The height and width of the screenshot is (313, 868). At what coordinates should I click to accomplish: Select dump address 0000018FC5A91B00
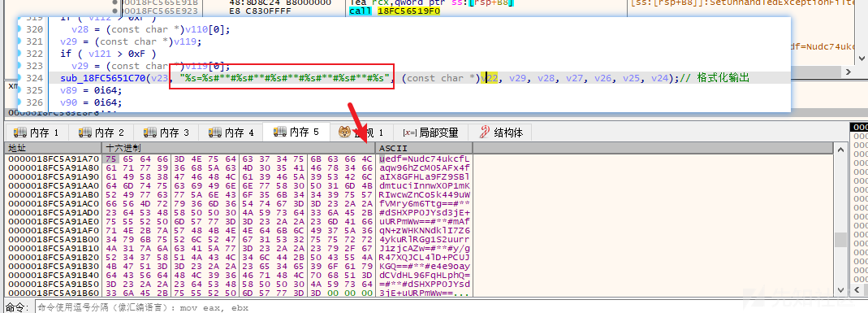[53, 239]
